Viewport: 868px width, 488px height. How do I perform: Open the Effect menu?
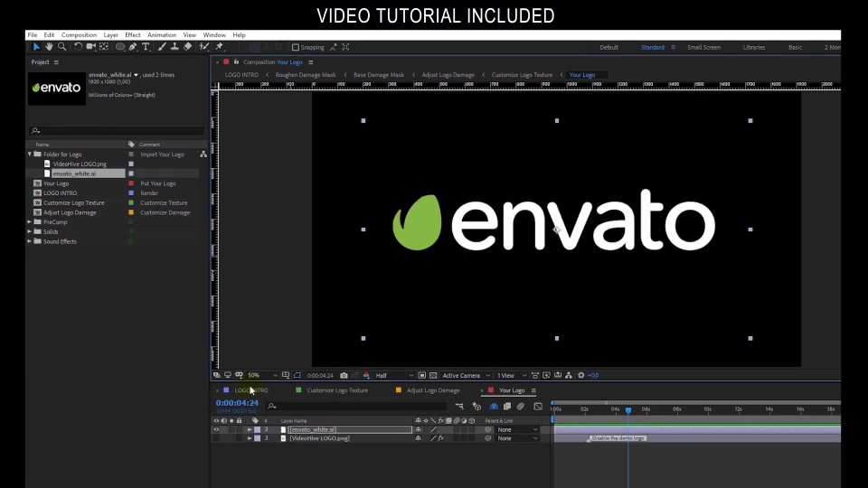click(x=133, y=35)
